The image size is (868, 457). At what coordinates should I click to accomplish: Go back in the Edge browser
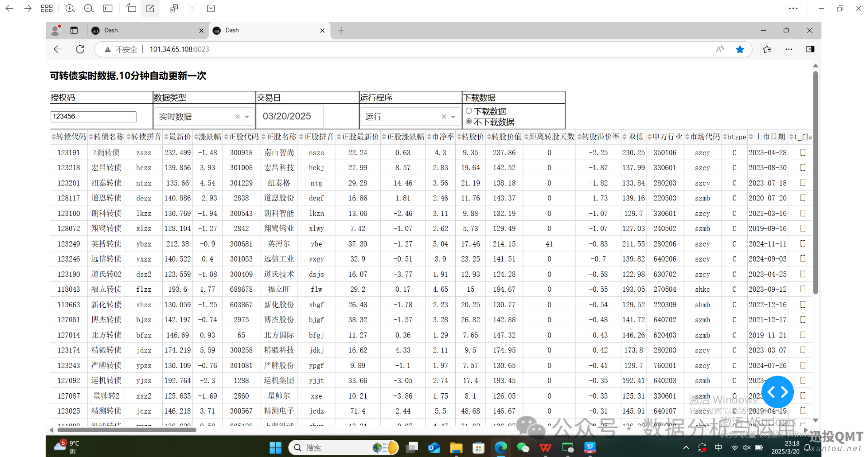tap(58, 49)
